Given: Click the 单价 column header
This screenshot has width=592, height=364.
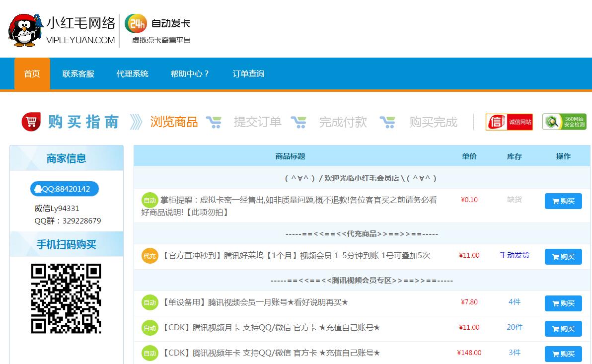Looking at the screenshot, I should (x=469, y=156).
